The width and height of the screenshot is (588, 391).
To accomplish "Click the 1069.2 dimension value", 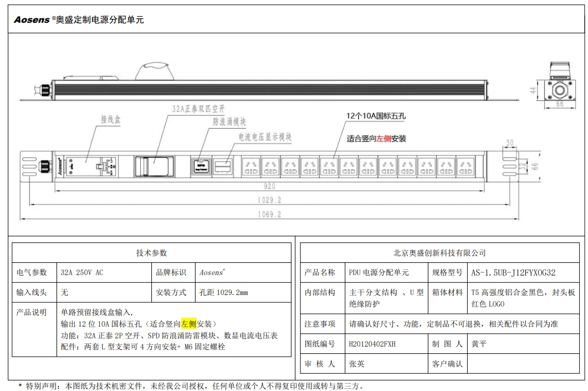I will (x=269, y=214).
